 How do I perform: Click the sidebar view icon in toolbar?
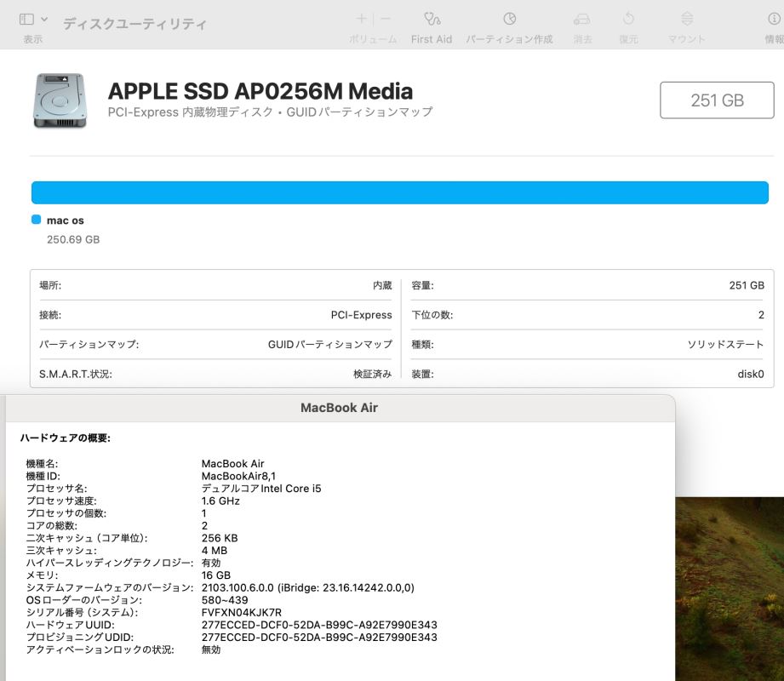tap(26, 19)
